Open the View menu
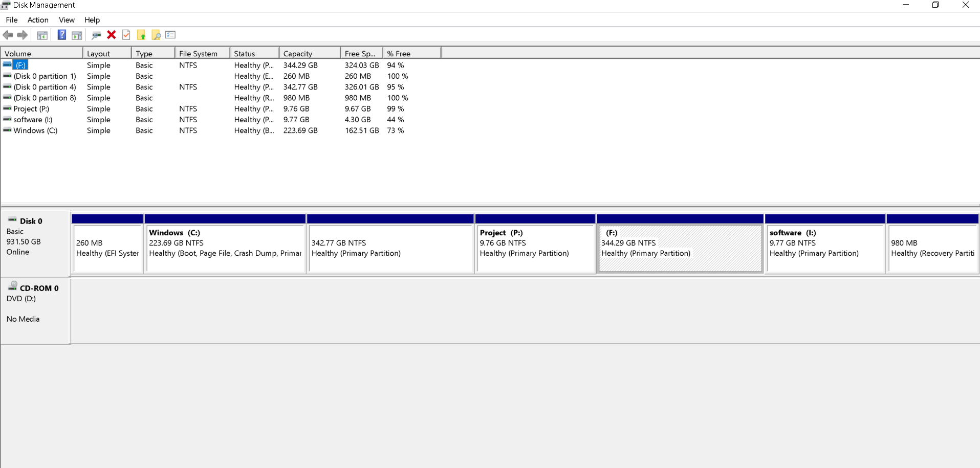Image resolution: width=980 pixels, height=468 pixels. 67,20
